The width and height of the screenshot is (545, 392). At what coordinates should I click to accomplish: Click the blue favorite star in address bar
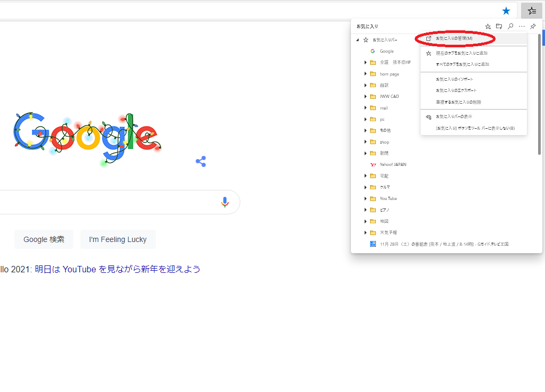tap(506, 11)
